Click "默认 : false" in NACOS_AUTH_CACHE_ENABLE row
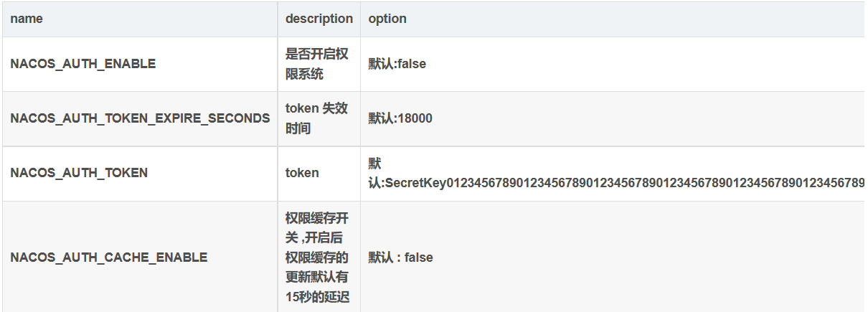The image size is (868, 312). (x=400, y=257)
